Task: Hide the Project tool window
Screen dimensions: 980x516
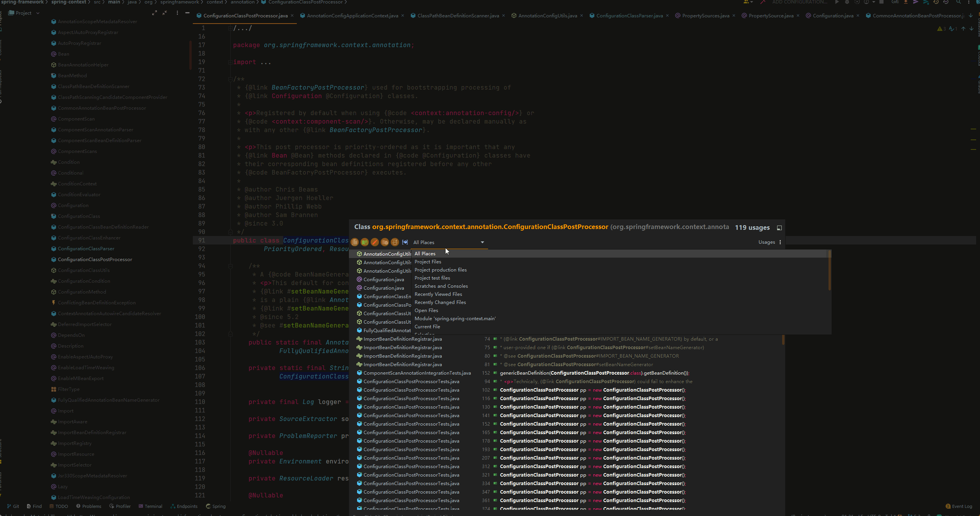Action: coord(187,13)
